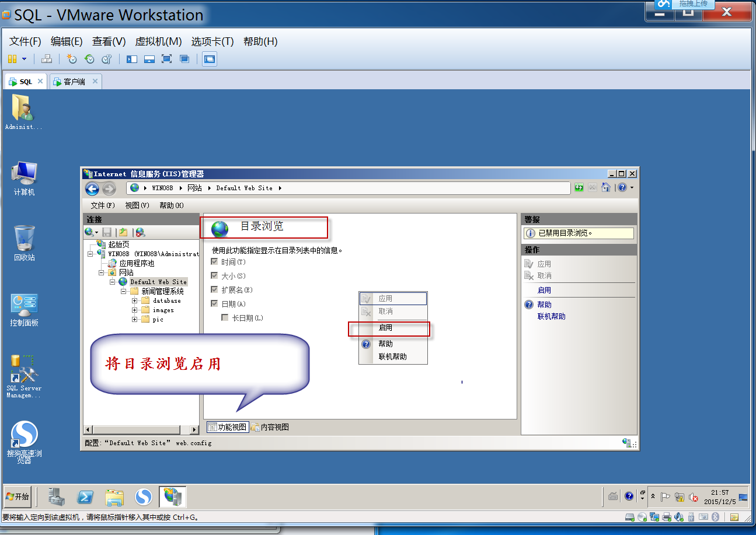Screen dimensions: 756x535
Task: Switch to Unity mode icon in VMware toolbar
Action: (x=184, y=59)
